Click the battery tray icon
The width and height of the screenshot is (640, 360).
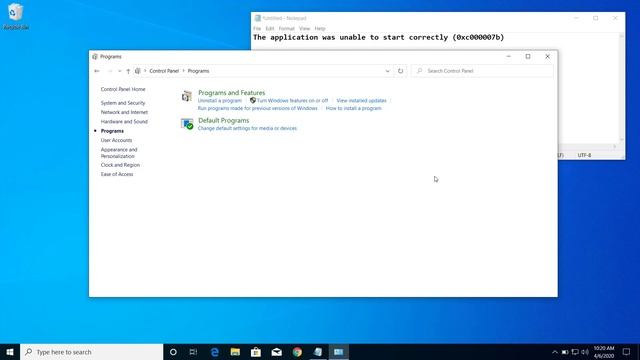click(565, 352)
